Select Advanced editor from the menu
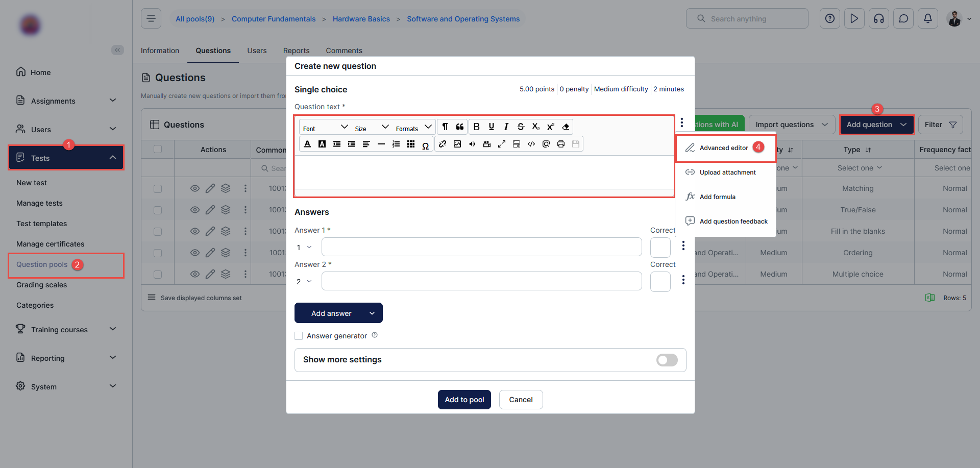The image size is (980, 468). point(723,148)
